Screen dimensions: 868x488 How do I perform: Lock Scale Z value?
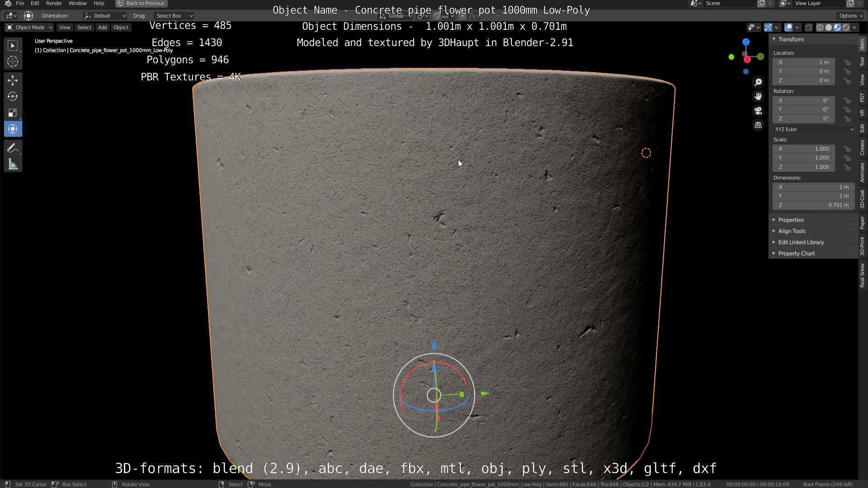click(847, 167)
